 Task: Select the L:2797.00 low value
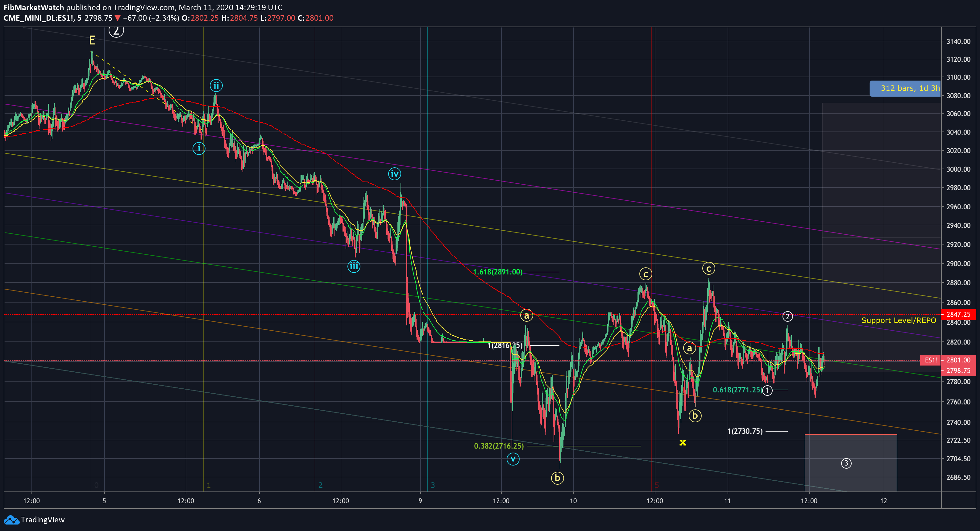(278, 18)
